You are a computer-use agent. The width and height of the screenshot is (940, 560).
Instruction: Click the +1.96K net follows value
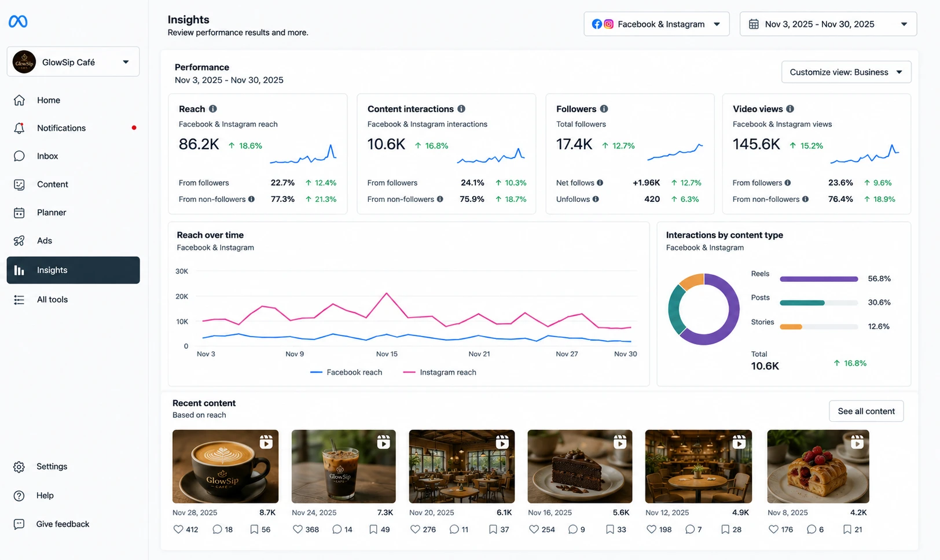(646, 183)
